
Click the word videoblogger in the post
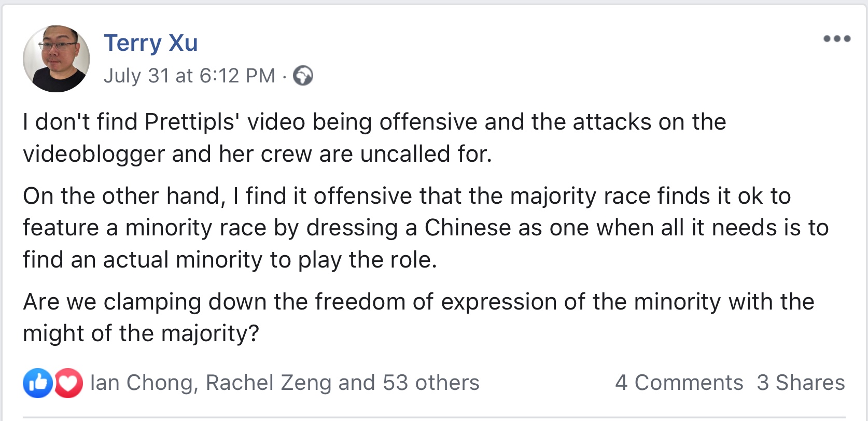[93, 154]
